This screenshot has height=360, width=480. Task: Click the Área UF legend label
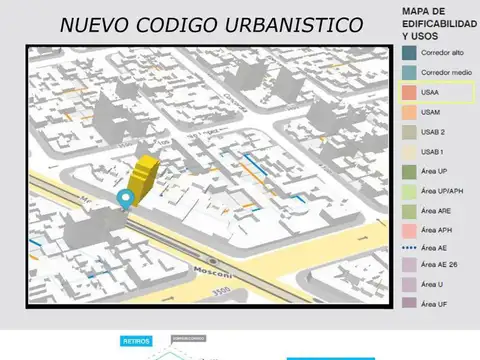434,304
